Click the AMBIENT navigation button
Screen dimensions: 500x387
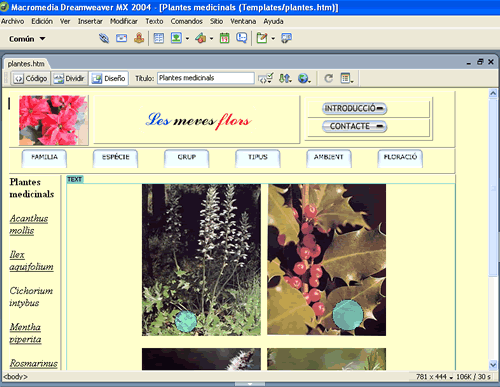coord(329,158)
